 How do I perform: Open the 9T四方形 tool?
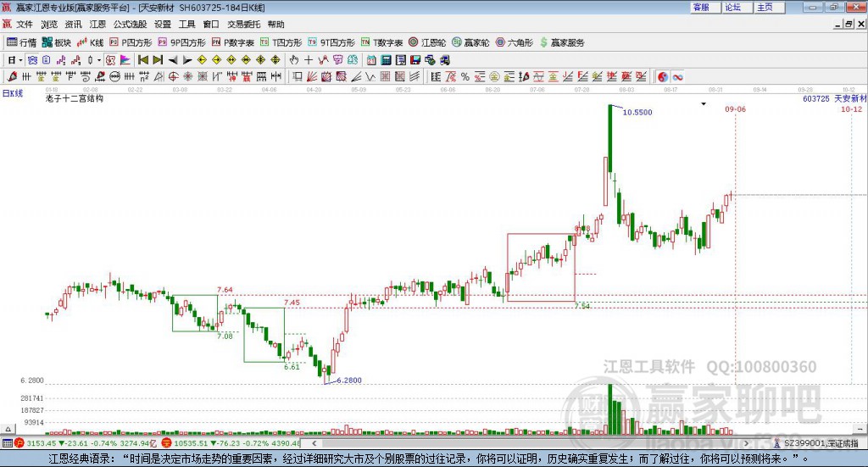(331, 42)
